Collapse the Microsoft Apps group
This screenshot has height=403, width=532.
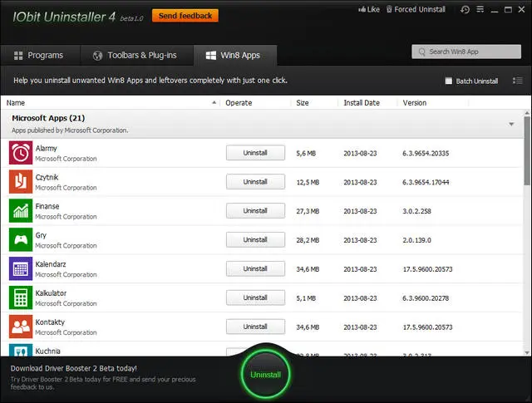[511, 124]
